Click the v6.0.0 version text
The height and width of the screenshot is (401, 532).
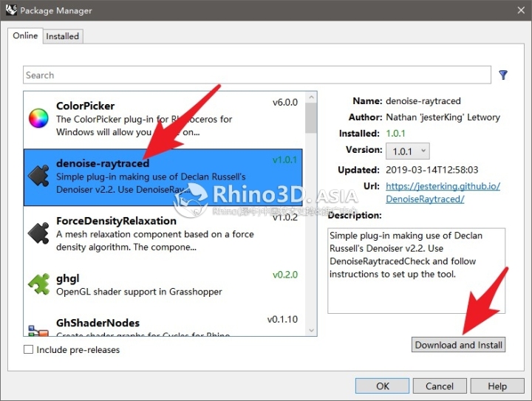pos(285,103)
